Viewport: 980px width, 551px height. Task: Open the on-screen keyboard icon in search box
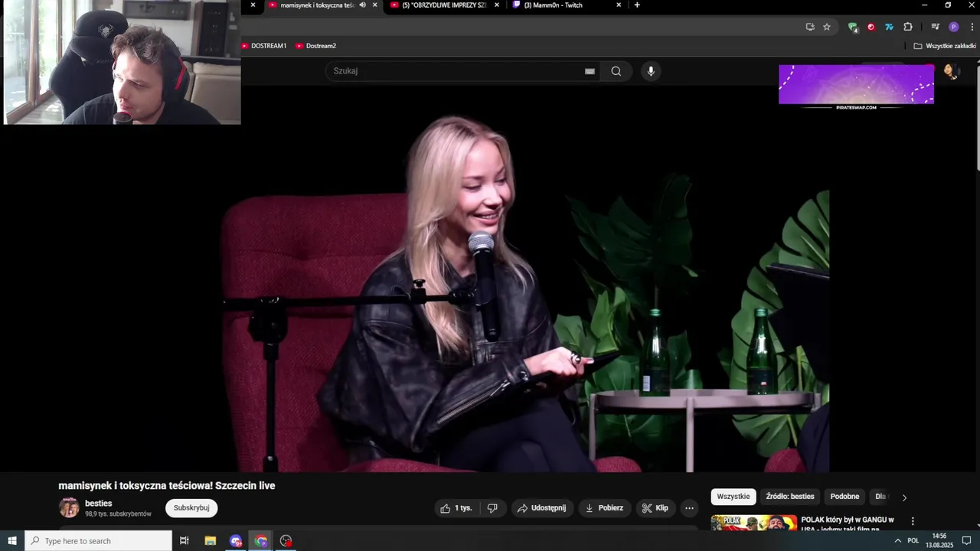[x=590, y=71]
